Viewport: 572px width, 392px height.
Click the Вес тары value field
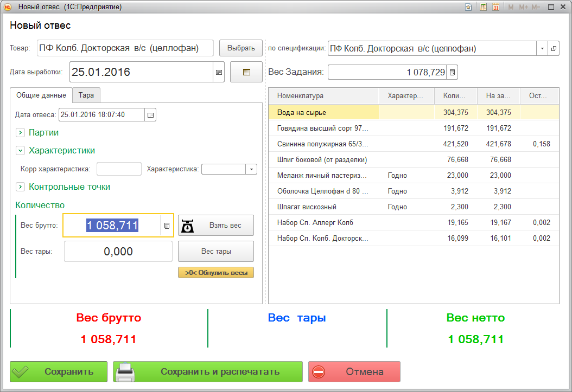[x=118, y=252]
